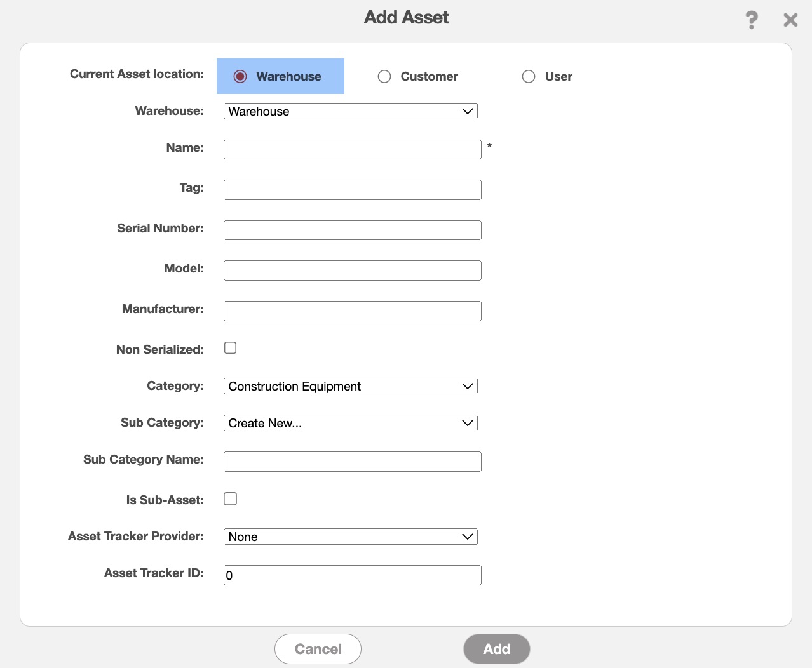The width and height of the screenshot is (812, 668).
Task: Open the Sub Category dropdown
Action: pyautogui.click(x=350, y=423)
